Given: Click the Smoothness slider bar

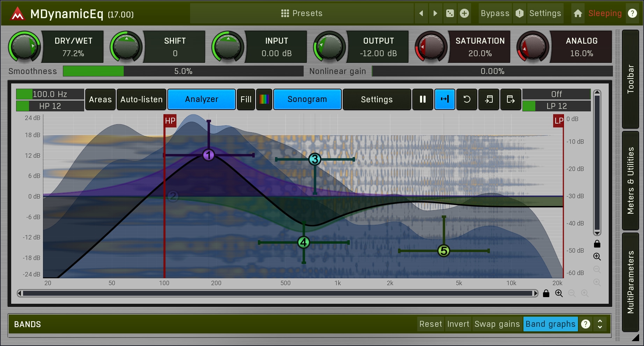Looking at the screenshot, I should [183, 71].
